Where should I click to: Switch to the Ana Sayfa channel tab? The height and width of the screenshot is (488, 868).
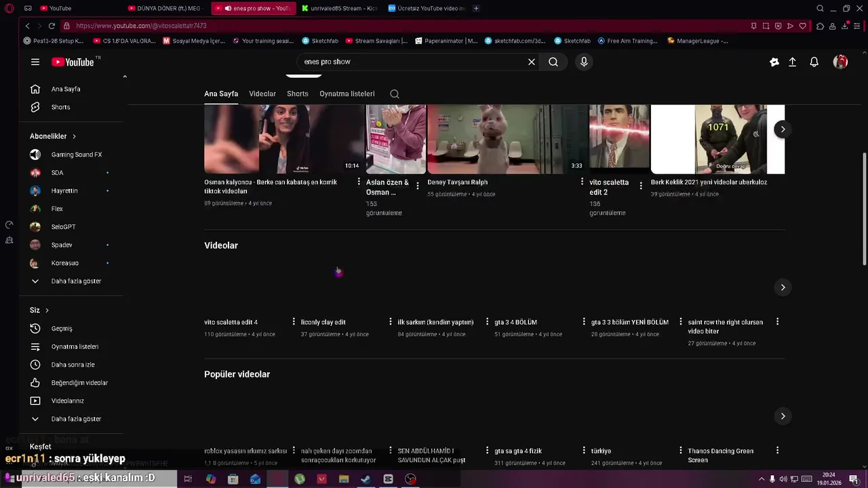click(x=221, y=94)
